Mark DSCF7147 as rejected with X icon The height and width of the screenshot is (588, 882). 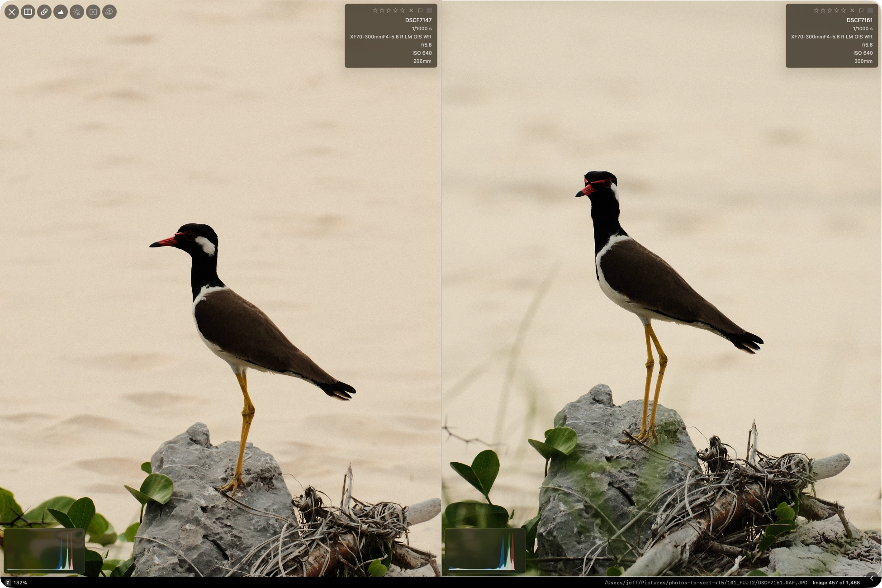click(411, 10)
